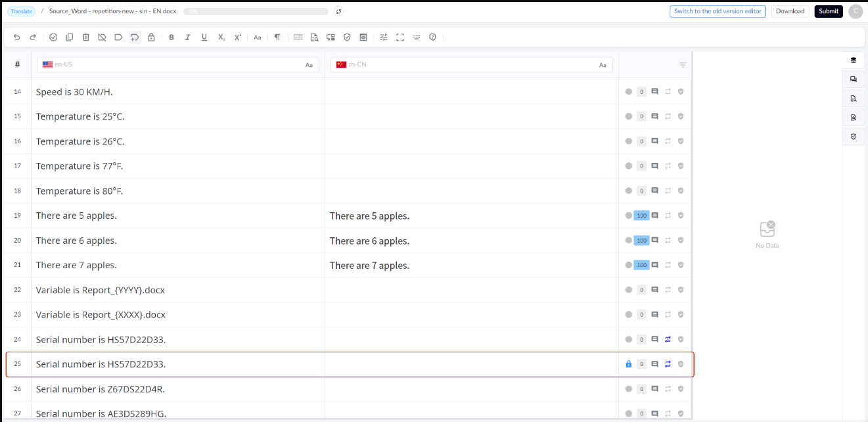Click the Translate tag

(x=21, y=11)
